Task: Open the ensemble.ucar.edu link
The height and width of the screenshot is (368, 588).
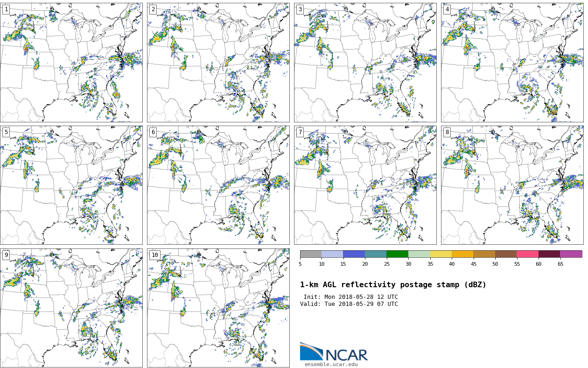Action: (x=331, y=364)
